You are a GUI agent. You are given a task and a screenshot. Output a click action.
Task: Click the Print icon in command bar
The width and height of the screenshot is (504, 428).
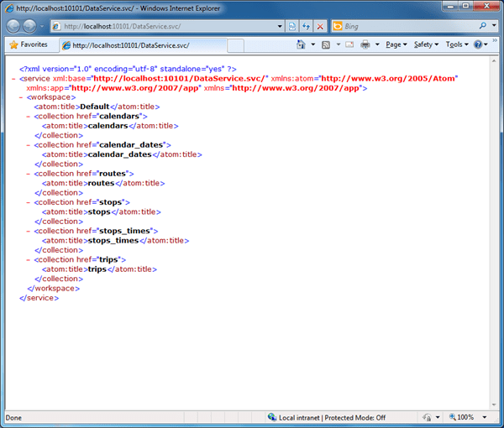(x=365, y=44)
